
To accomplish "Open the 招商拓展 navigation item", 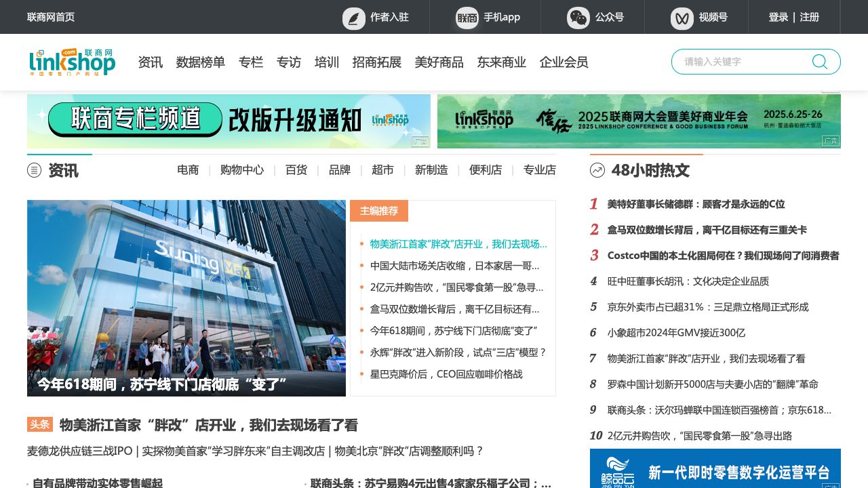I will tap(376, 62).
